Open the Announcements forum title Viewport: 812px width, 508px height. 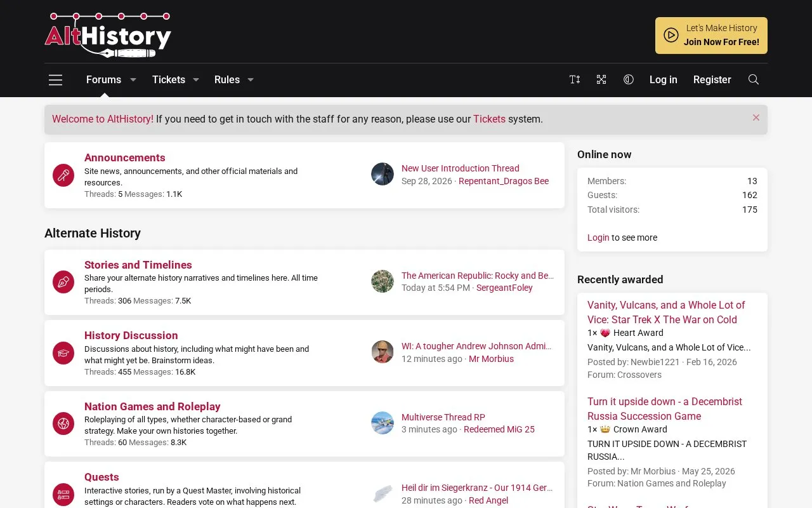pyautogui.click(x=125, y=157)
